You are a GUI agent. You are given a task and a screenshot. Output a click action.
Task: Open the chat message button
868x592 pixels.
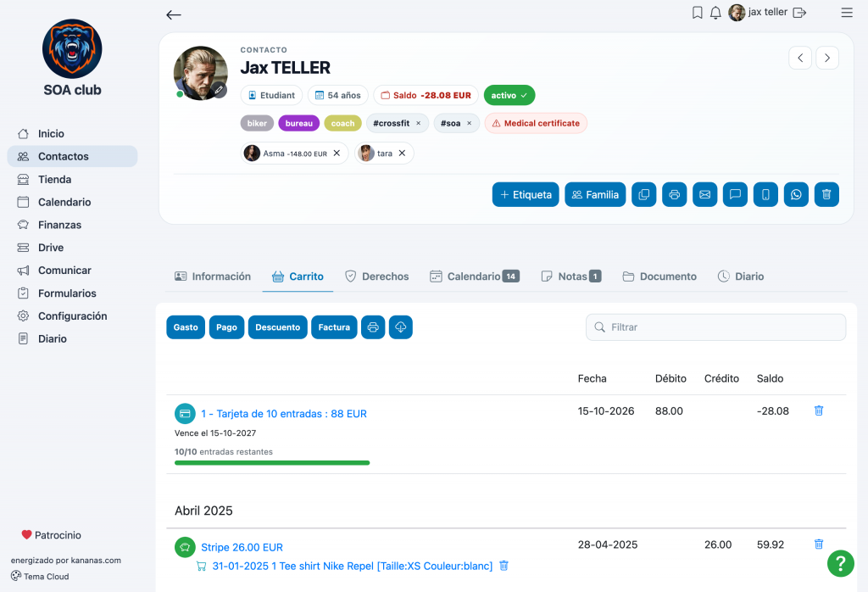tap(735, 194)
